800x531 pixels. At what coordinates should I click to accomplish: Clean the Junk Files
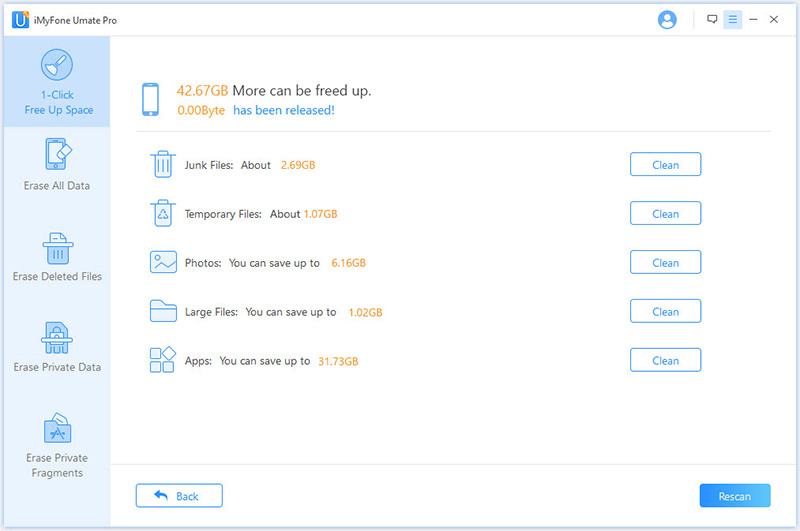click(x=665, y=165)
